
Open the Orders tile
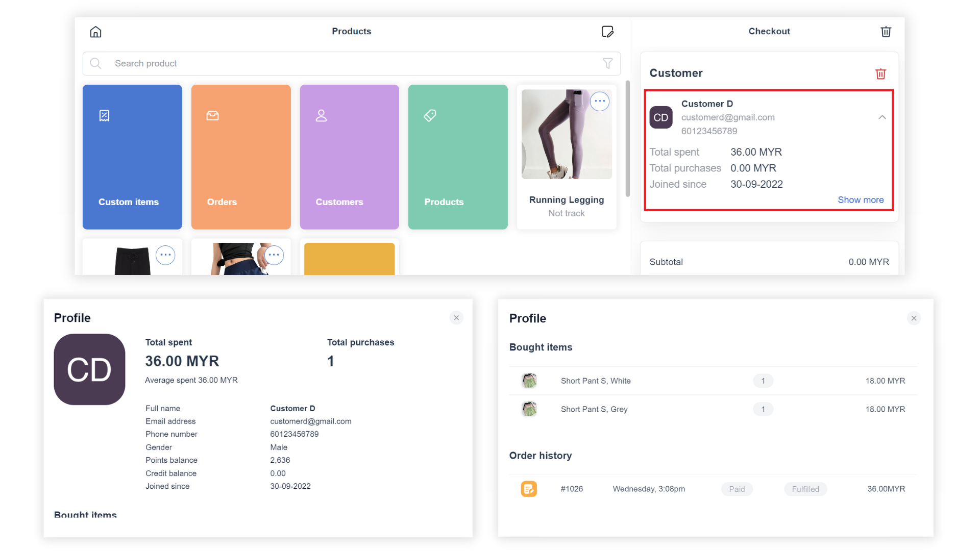[241, 157]
